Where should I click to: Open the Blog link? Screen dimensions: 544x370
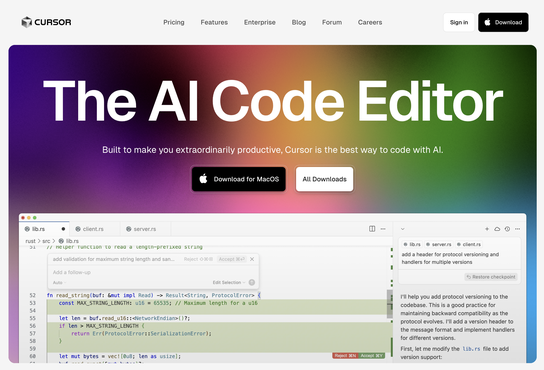(299, 22)
